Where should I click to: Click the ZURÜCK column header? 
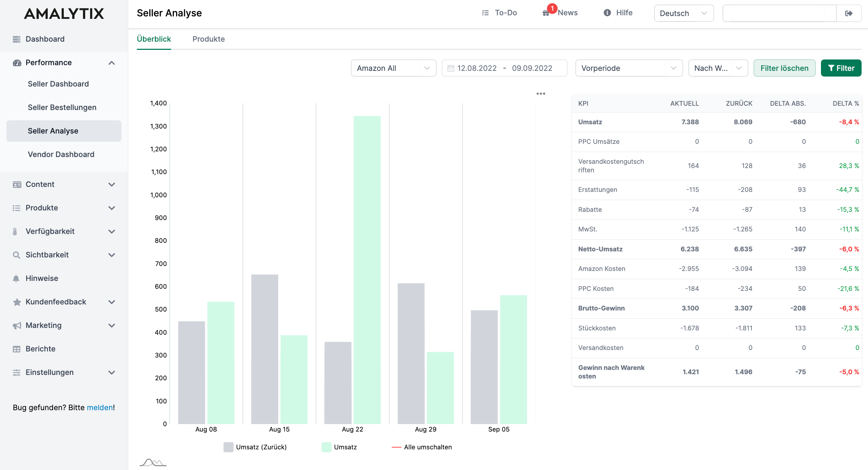pyautogui.click(x=739, y=104)
